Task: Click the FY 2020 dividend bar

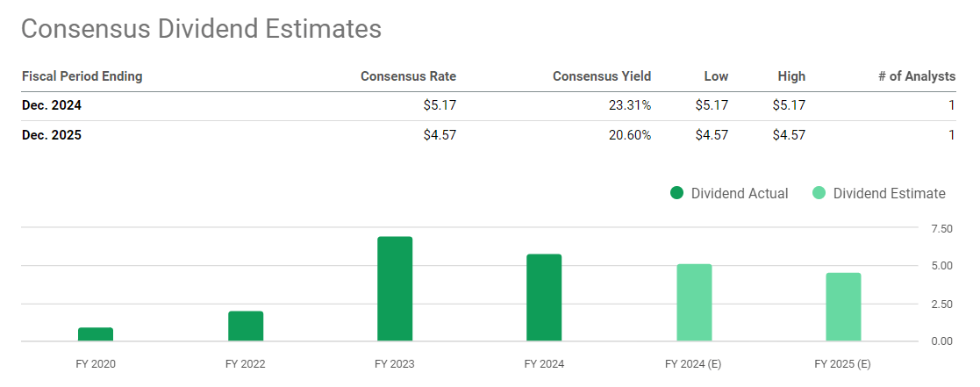Action: point(96,334)
